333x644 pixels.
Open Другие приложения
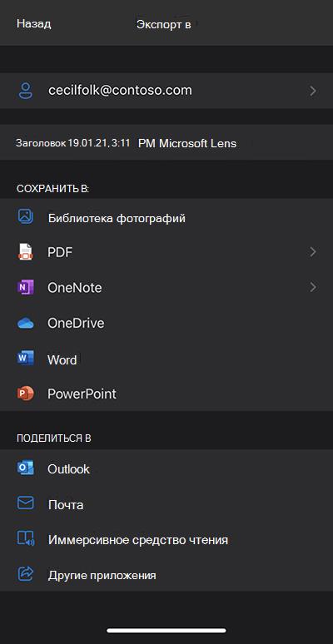tap(166, 575)
